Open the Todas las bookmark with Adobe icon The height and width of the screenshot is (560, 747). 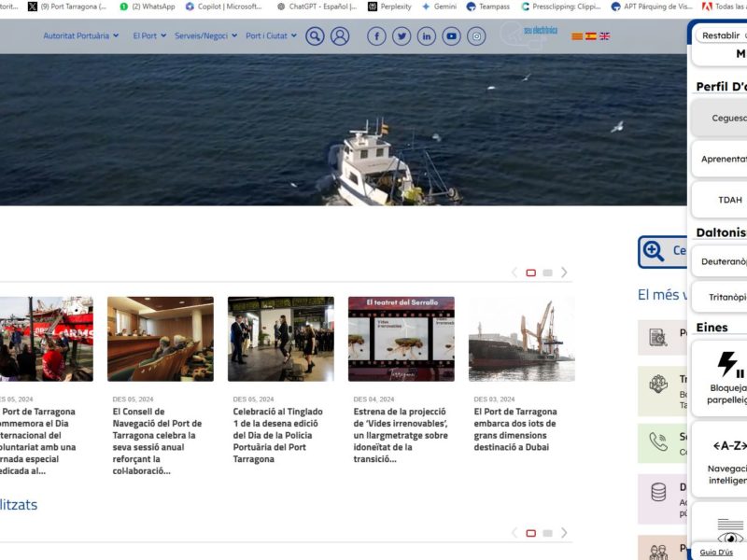pyautogui.click(x=725, y=7)
